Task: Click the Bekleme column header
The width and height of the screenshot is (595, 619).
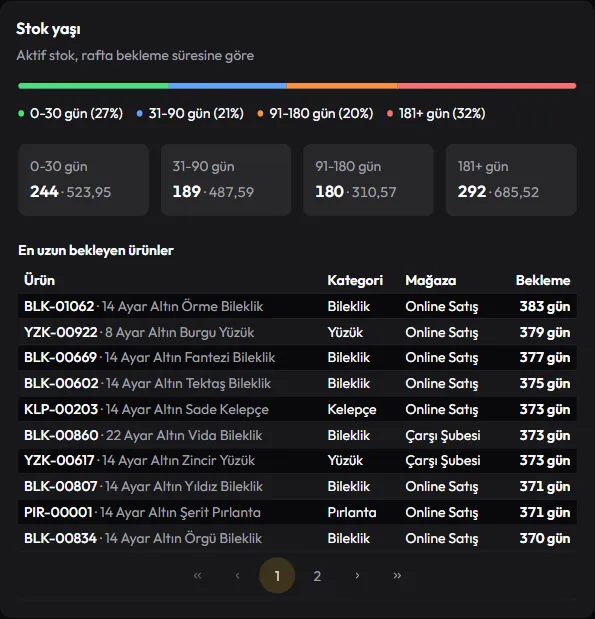Action: pyautogui.click(x=543, y=280)
